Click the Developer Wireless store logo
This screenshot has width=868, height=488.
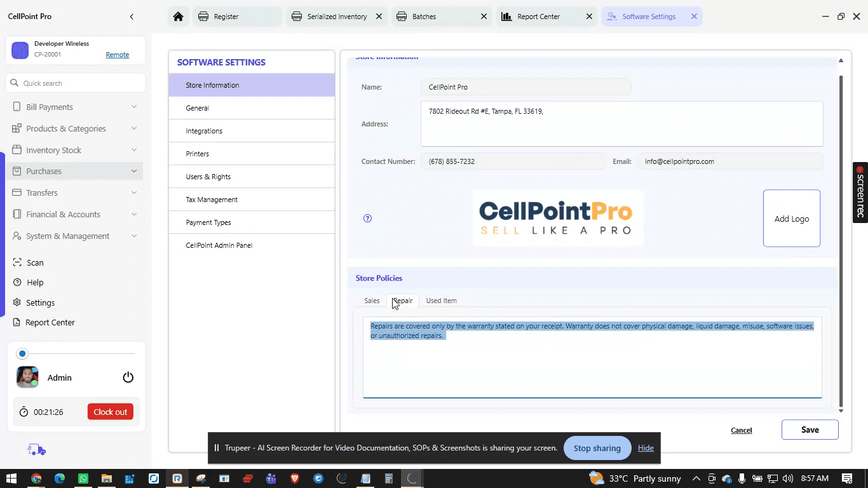click(20, 50)
